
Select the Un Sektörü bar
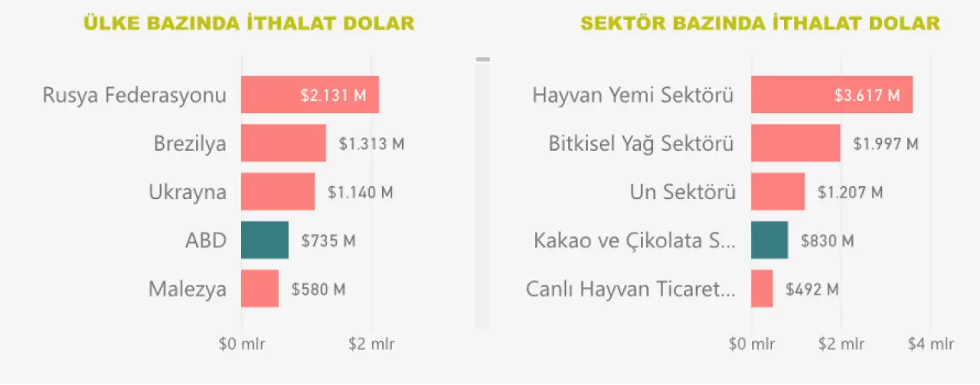coord(778,191)
